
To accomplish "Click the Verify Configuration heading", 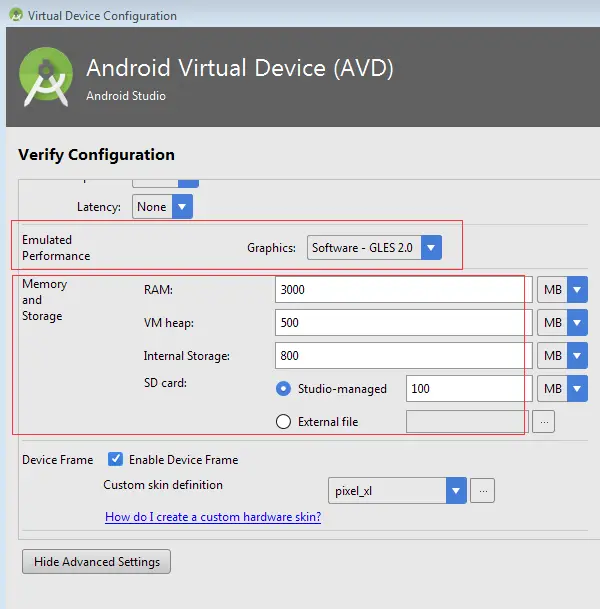I will pos(96,155).
